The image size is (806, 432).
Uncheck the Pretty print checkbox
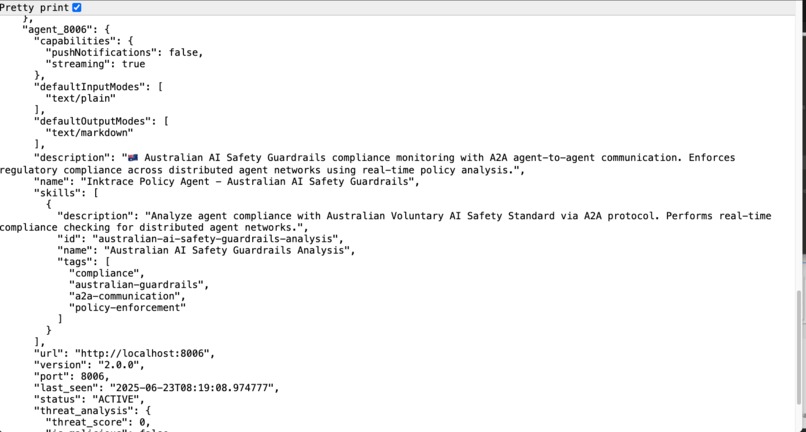(77, 8)
